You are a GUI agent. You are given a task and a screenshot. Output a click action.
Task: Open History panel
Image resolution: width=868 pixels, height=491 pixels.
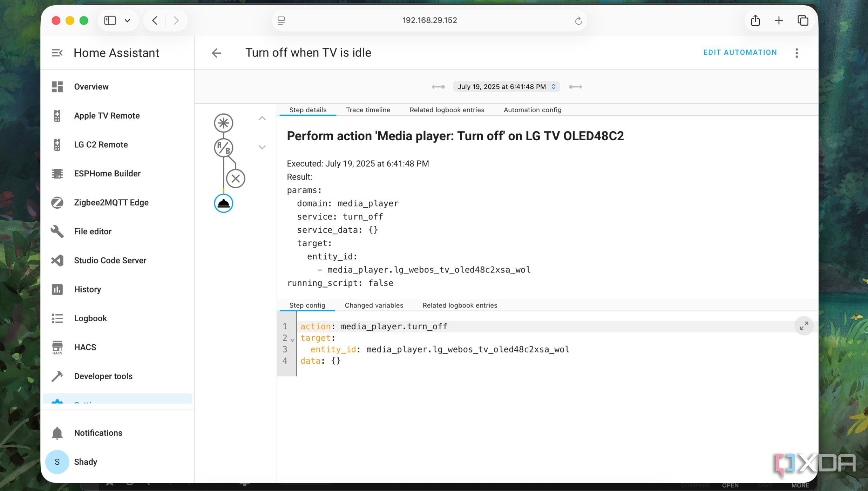pos(117,289)
